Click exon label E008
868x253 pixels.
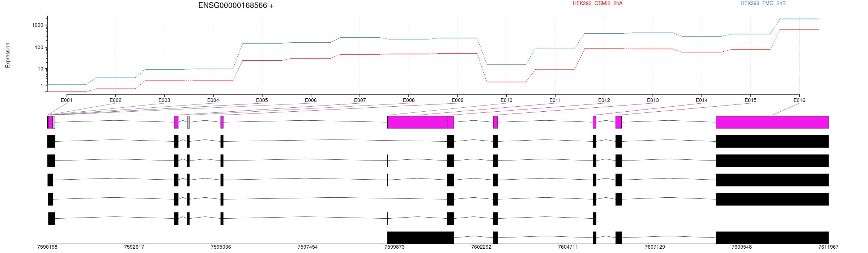click(408, 100)
